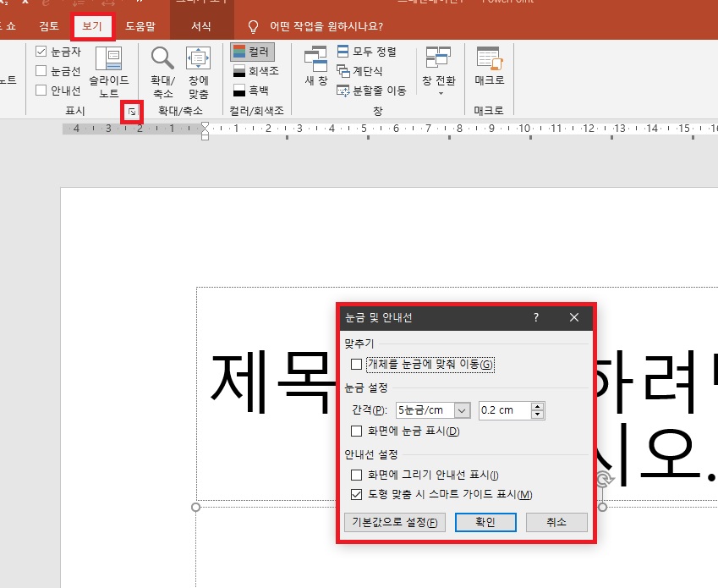Image resolution: width=718 pixels, height=588 pixels.
Task: Arrange windows with 모두 정렬
Action: (366, 52)
